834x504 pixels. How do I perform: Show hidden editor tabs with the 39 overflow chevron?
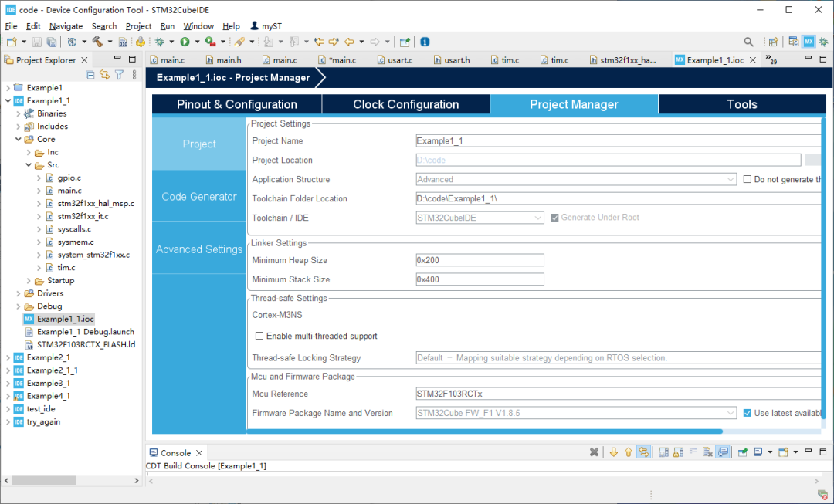[771, 59]
